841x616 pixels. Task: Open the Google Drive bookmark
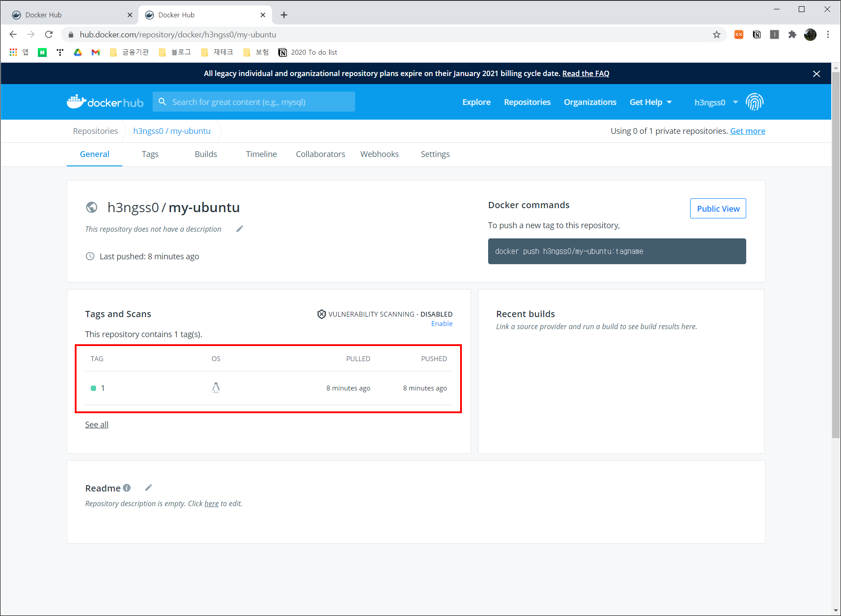pyautogui.click(x=78, y=52)
